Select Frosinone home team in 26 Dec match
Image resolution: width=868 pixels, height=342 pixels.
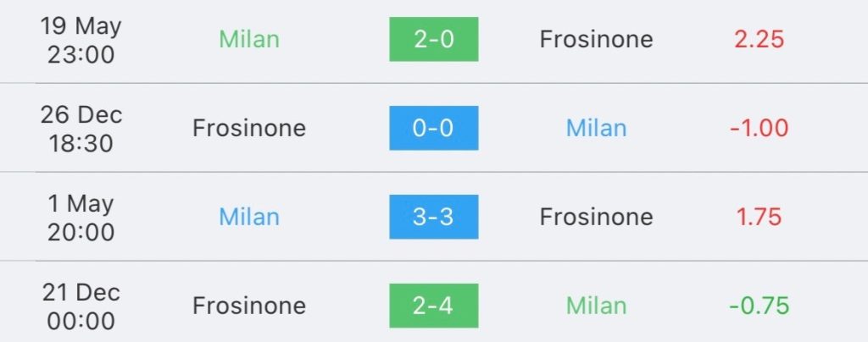pos(249,128)
